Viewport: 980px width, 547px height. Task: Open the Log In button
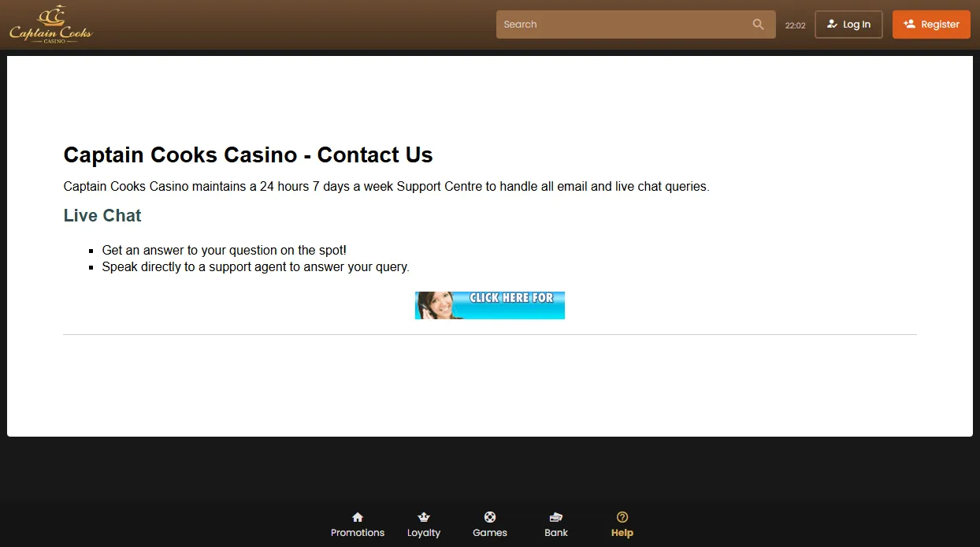click(x=848, y=24)
